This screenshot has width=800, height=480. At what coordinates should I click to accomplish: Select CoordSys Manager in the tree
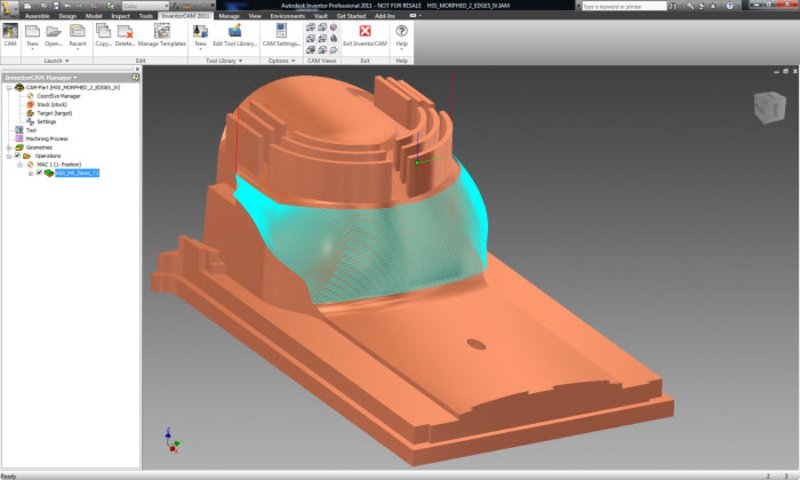point(58,96)
